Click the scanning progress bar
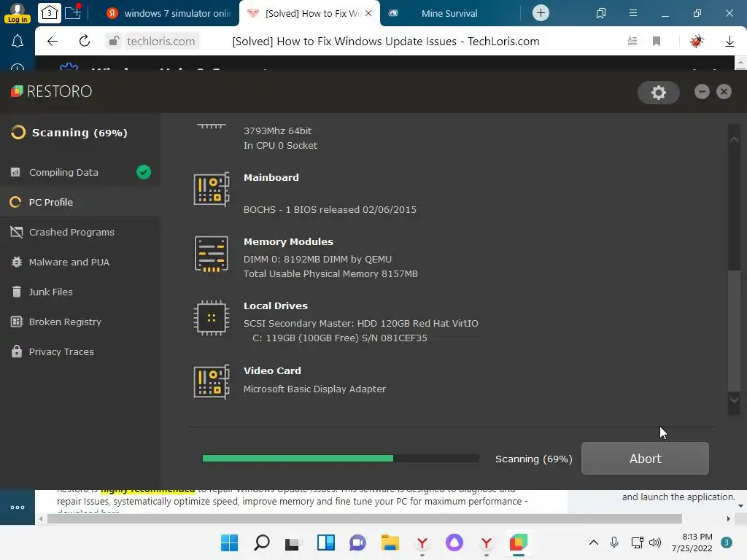The height and width of the screenshot is (560, 747). pyautogui.click(x=341, y=458)
